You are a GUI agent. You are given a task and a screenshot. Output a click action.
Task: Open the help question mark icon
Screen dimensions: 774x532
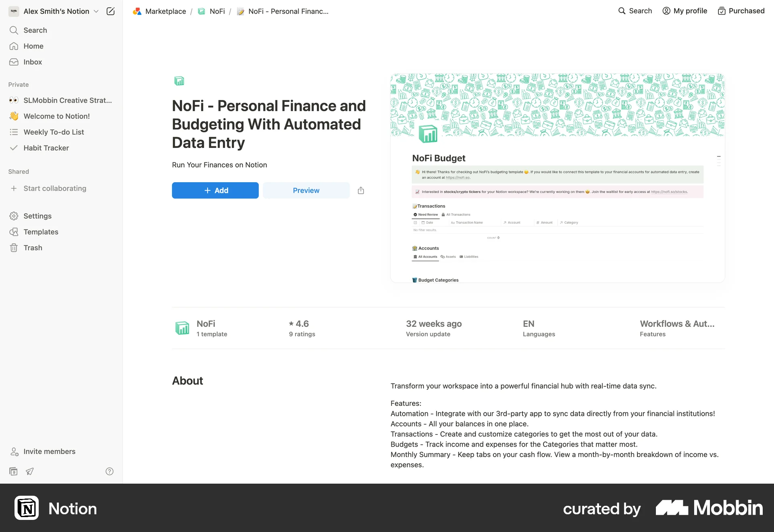(110, 471)
